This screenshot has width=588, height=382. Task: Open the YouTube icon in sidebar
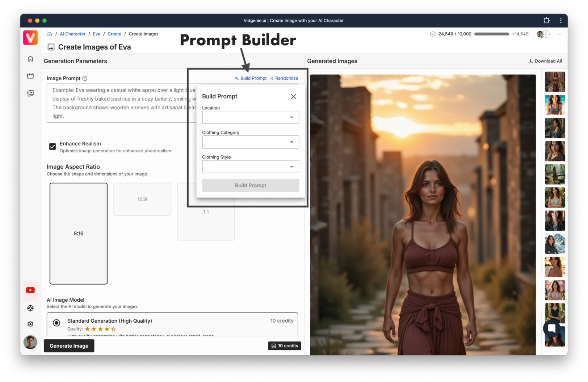tap(30, 290)
